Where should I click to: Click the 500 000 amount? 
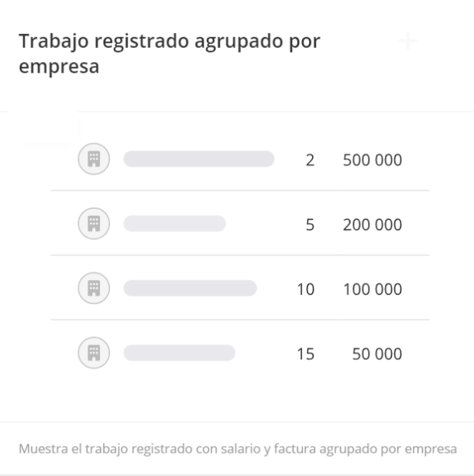(x=373, y=160)
